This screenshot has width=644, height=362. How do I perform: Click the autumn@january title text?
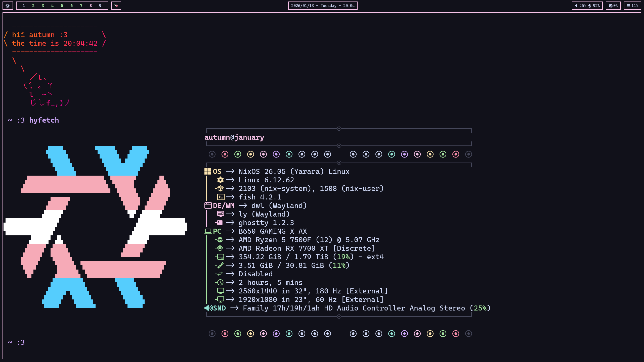[x=234, y=137]
